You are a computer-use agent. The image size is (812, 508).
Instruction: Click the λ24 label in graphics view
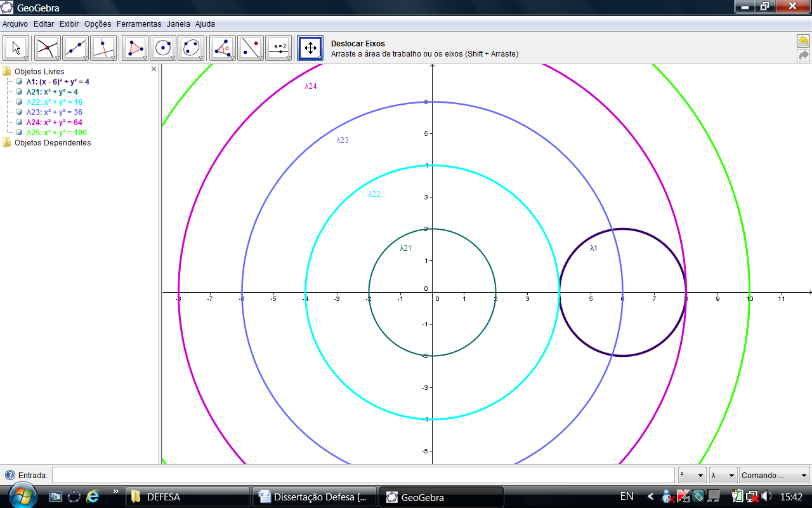coord(310,86)
